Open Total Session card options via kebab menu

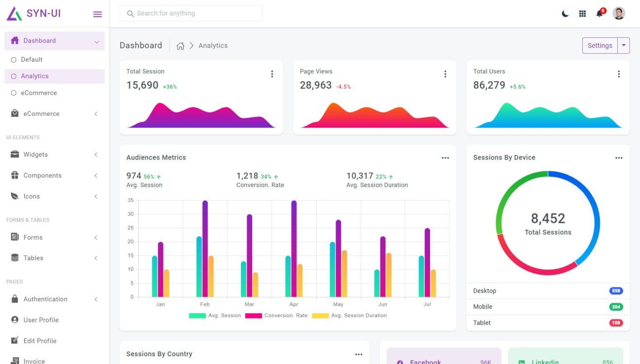click(272, 74)
